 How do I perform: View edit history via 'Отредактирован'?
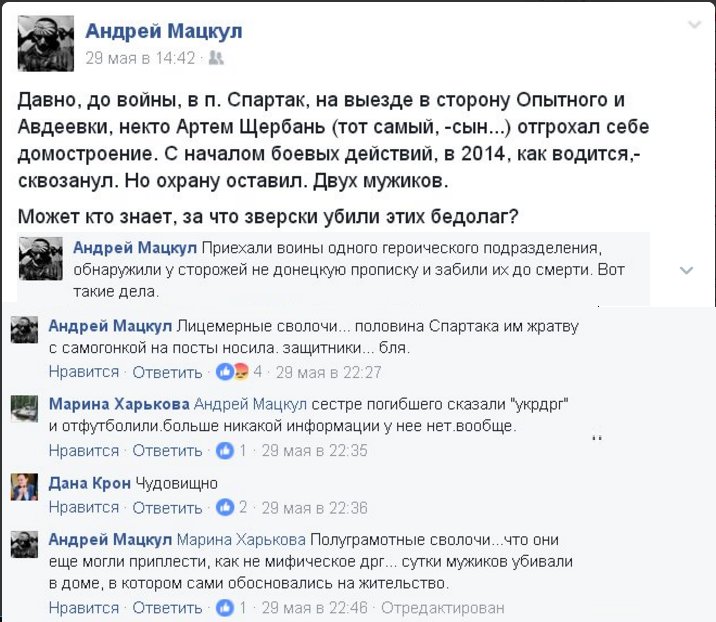(443, 607)
